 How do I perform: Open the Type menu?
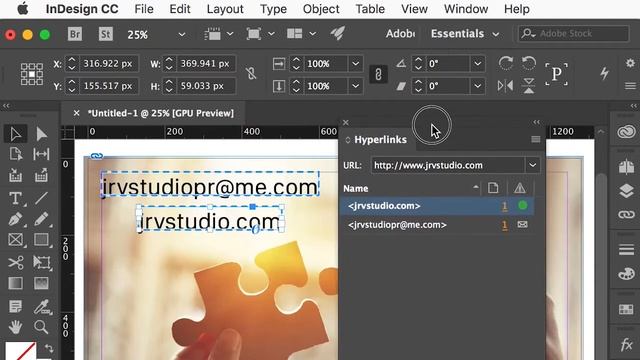[x=273, y=9]
